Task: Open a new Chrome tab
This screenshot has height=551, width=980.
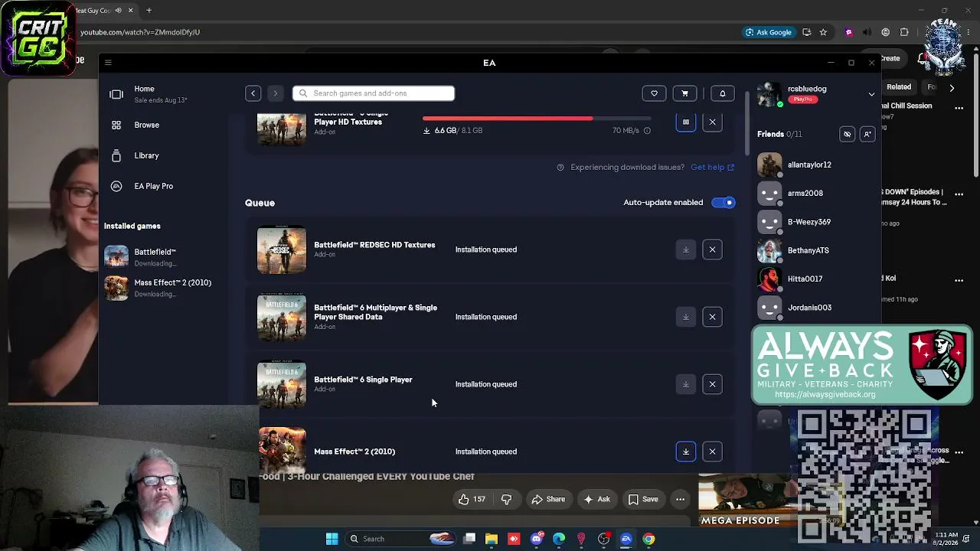Action: click(x=149, y=11)
